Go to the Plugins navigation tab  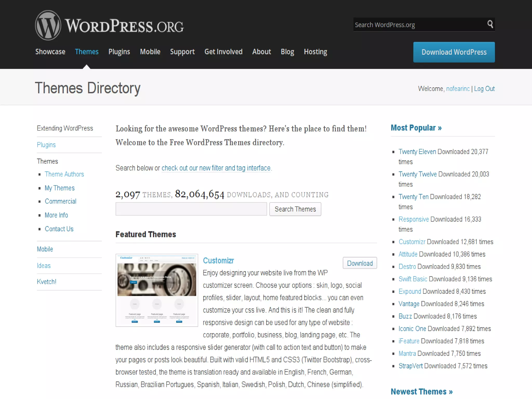(119, 52)
